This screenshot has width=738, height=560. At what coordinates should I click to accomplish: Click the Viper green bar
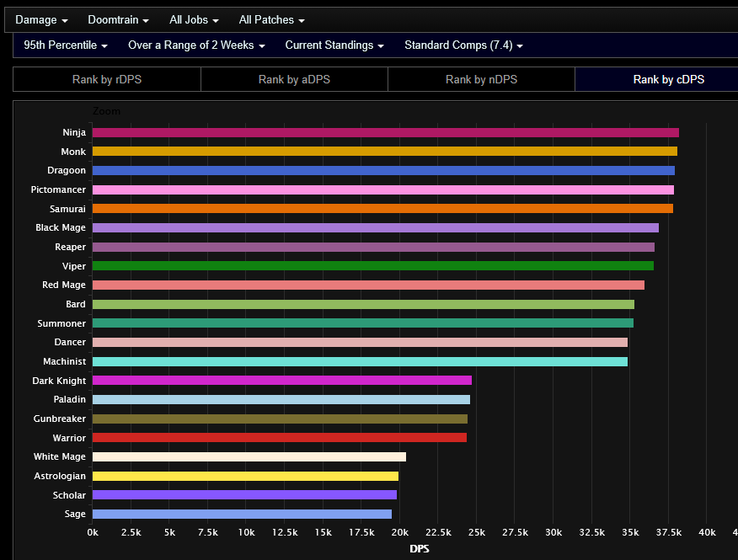(372, 266)
